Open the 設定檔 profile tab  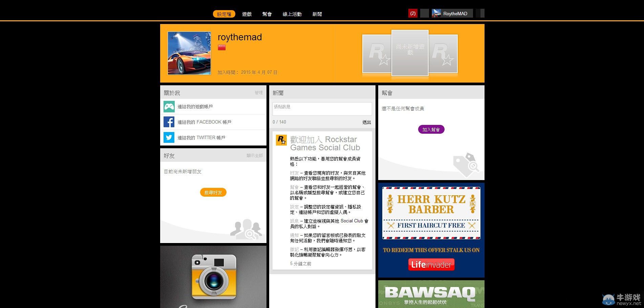pos(224,14)
